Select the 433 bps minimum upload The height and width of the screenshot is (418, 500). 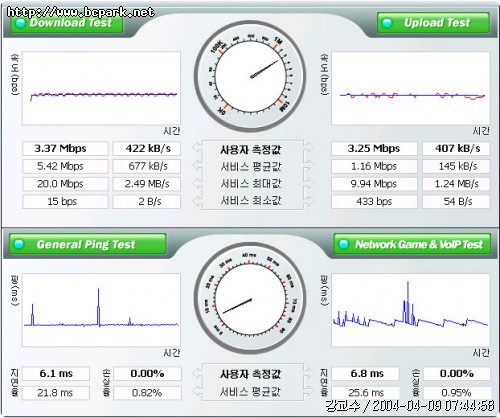[374, 201]
